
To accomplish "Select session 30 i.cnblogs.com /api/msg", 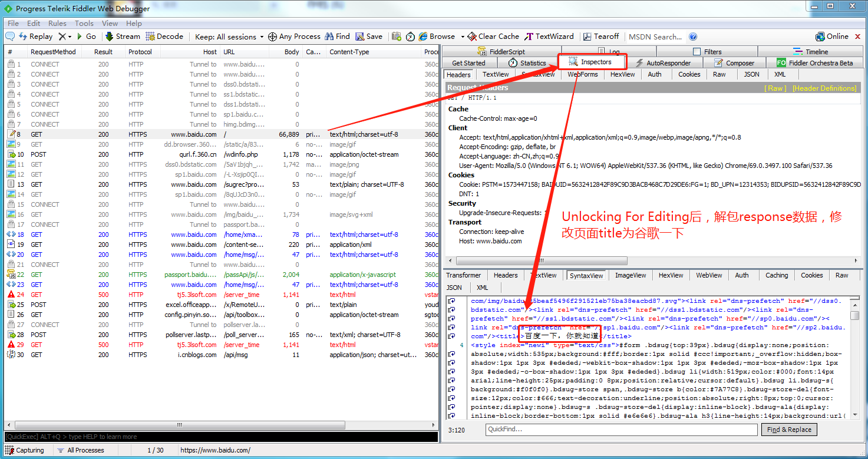I will [222, 355].
